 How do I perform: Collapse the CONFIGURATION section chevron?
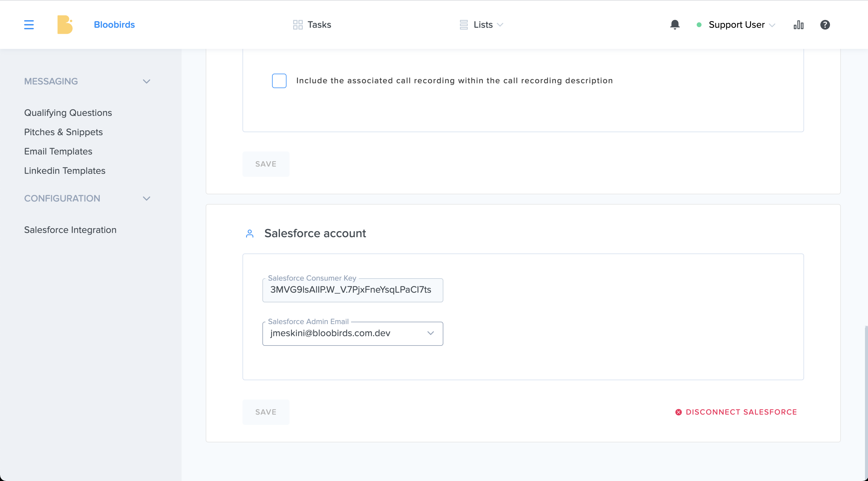[146, 198]
